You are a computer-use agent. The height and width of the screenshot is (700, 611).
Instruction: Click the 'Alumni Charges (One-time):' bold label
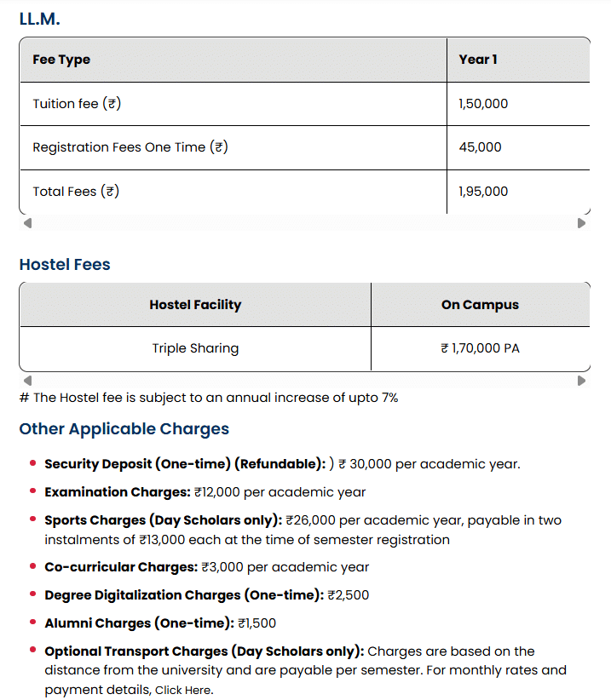point(139,623)
